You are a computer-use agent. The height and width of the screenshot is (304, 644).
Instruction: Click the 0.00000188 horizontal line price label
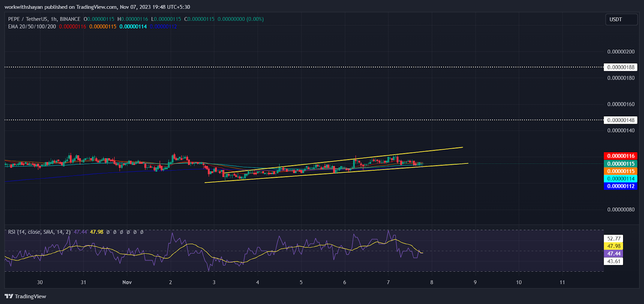[x=620, y=67]
